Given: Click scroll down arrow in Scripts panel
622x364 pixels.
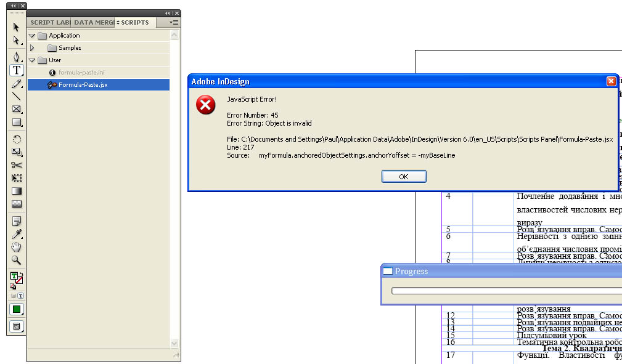Looking at the screenshot, I should coord(174,344).
